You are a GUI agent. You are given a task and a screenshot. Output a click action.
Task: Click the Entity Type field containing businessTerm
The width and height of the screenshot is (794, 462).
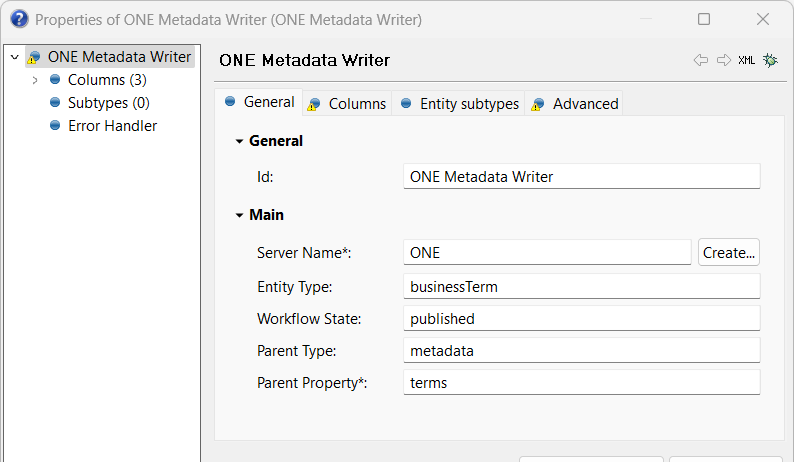(x=581, y=286)
